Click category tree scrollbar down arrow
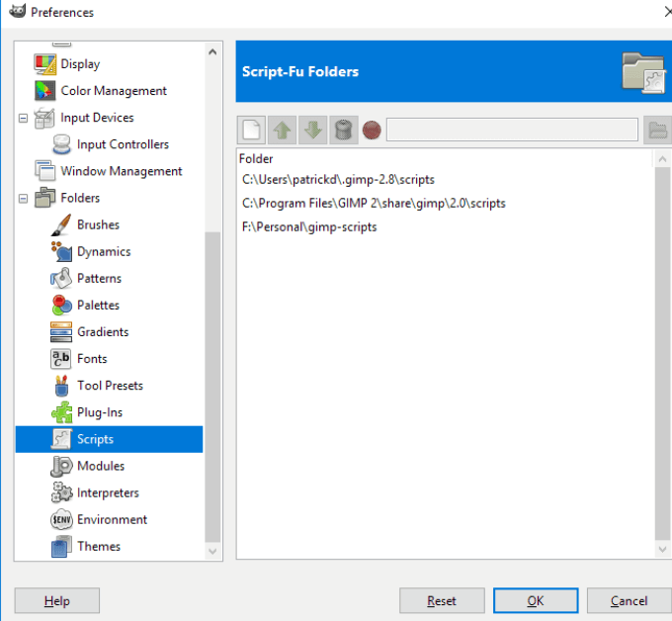Image resolution: width=672 pixels, height=621 pixels. 212,551
